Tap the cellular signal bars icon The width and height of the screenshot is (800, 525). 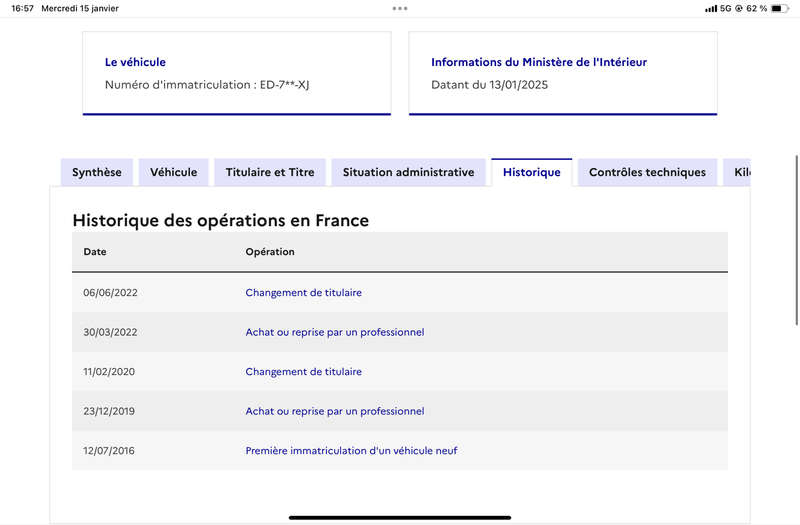coord(711,9)
